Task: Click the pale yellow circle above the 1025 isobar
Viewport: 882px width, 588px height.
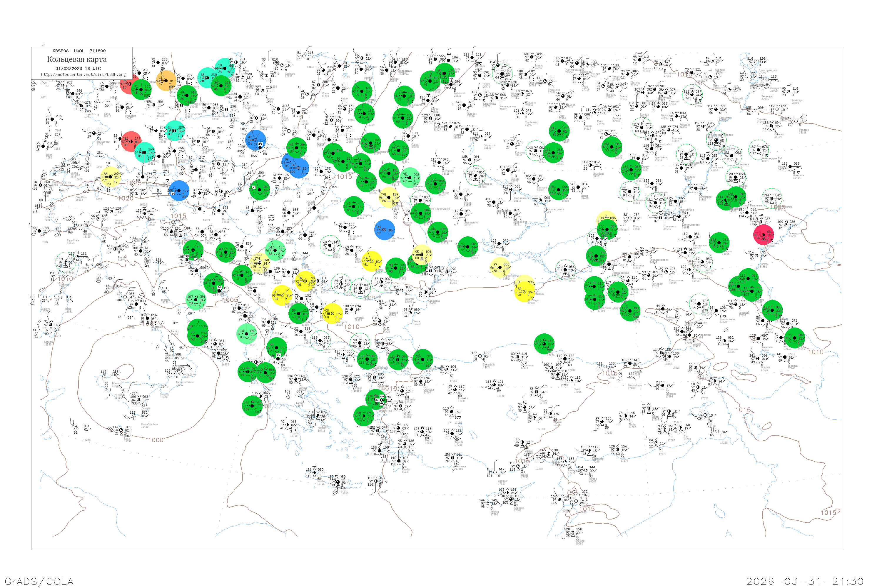Action: pyautogui.click(x=110, y=177)
